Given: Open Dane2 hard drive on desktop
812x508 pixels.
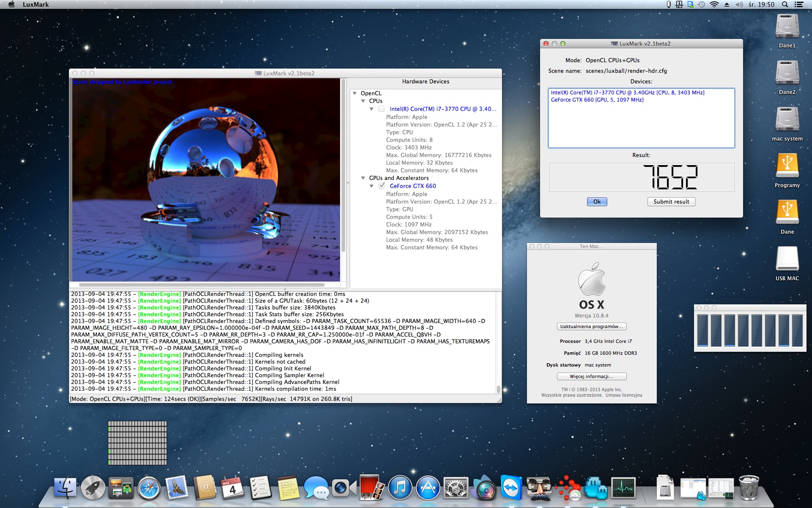Looking at the screenshot, I should (787, 73).
